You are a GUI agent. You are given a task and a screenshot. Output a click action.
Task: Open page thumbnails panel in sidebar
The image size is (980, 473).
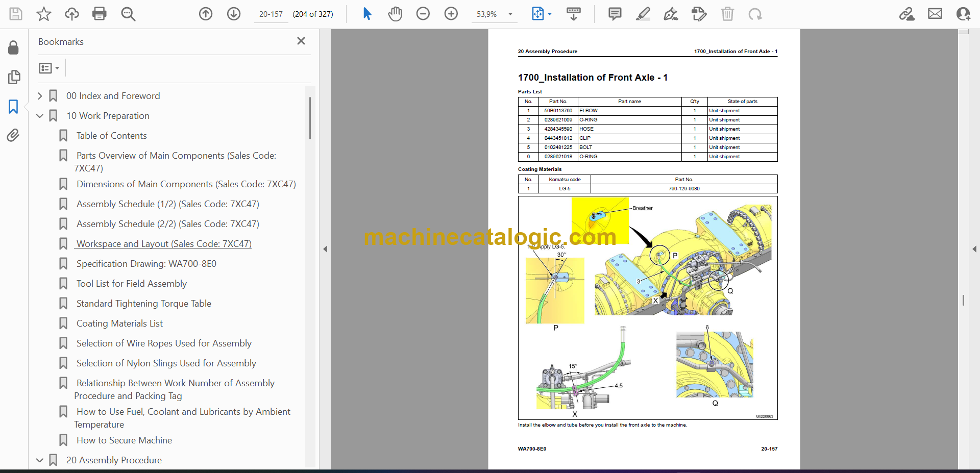14,77
